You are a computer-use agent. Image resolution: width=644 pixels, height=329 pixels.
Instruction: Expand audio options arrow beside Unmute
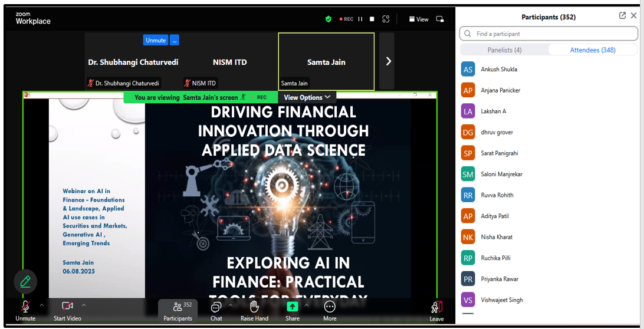(41, 305)
